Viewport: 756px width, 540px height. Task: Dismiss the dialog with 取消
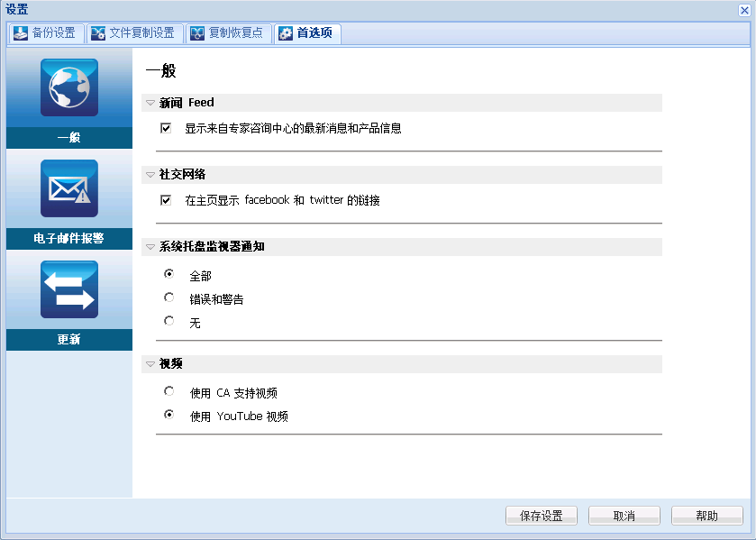pos(624,515)
